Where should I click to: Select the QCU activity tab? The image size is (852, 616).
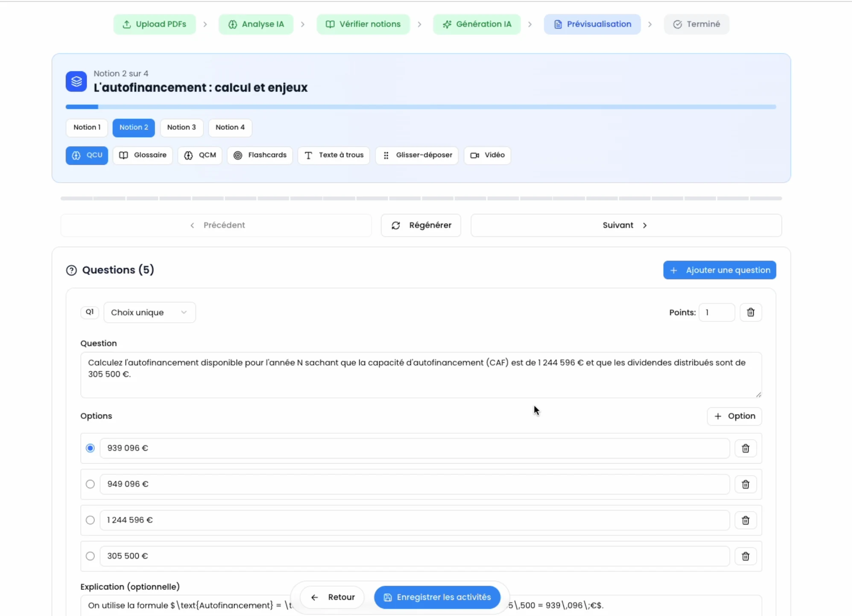87,155
